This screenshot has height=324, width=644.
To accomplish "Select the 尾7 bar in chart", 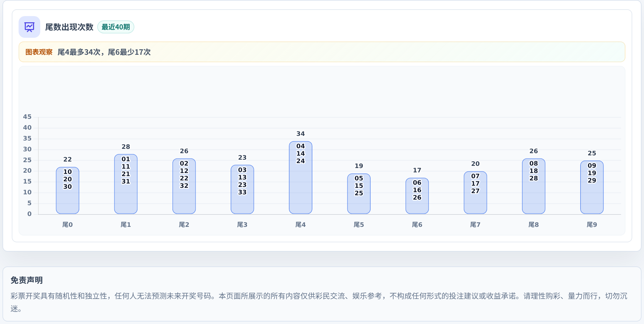I will coord(475,192).
